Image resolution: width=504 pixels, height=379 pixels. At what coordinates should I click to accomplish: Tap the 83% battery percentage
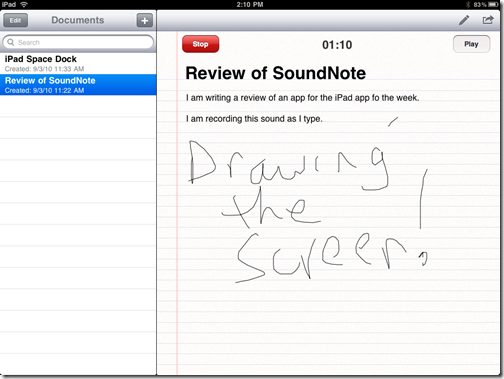tap(480, 5)
